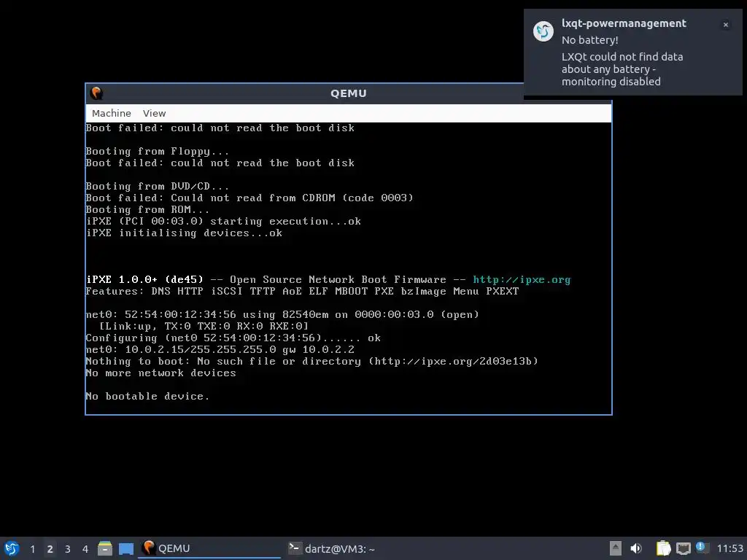The width and height of the screenshot is (747, 560).
Task: Click the 'No battery!' notification text
Action: click(x=589, y=40)
